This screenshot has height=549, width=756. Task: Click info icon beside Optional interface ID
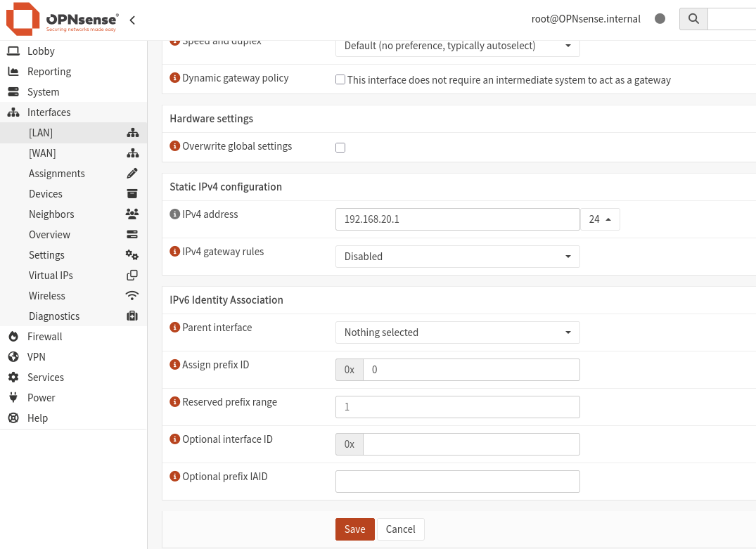[x=175, y=439]
